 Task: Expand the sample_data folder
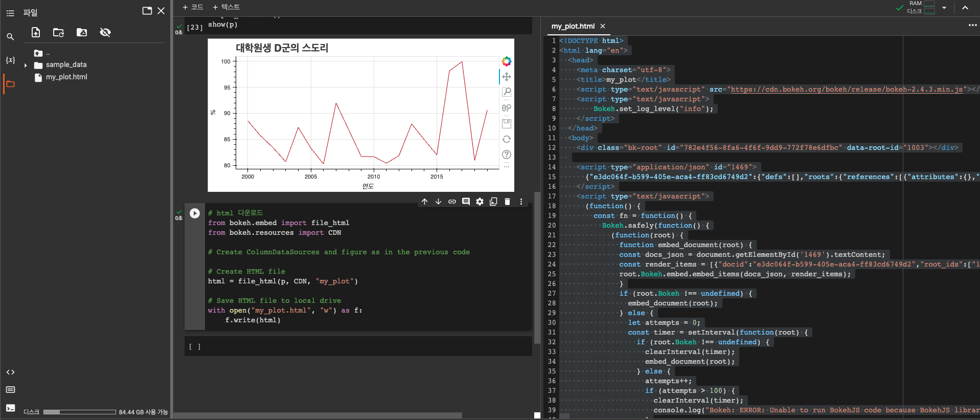(26, 65)
